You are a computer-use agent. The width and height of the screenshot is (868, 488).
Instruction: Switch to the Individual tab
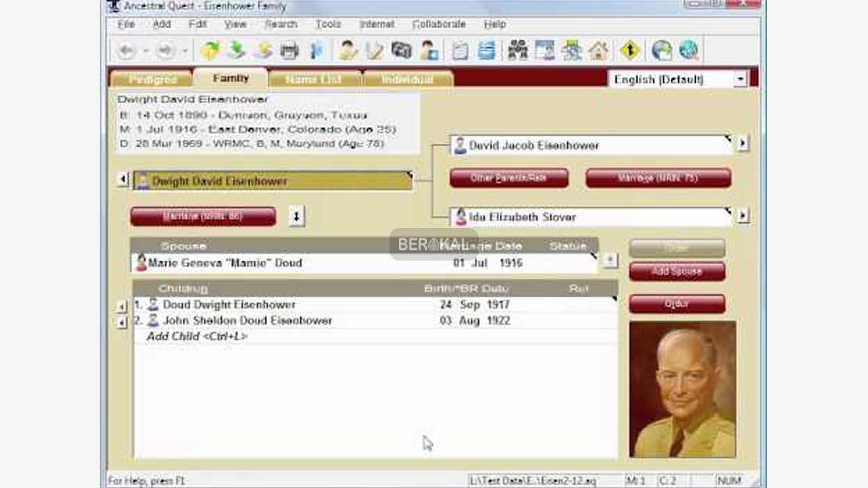point(408,79)
